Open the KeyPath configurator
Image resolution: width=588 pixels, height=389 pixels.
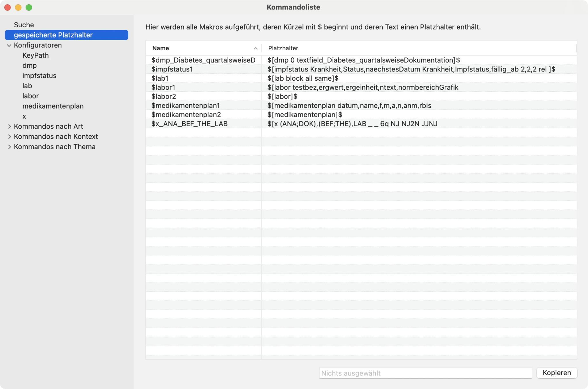coord(36,55)
